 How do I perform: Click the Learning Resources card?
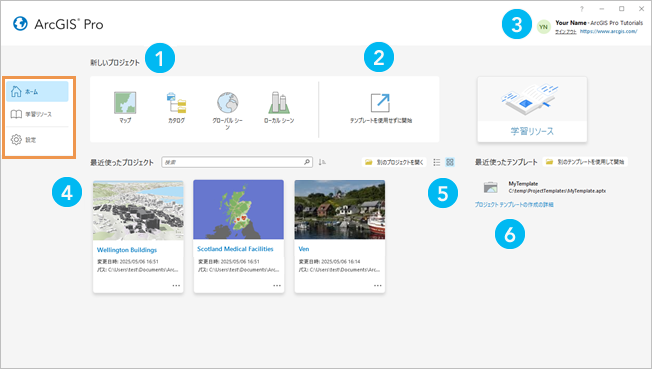click(x=532, y=109)
